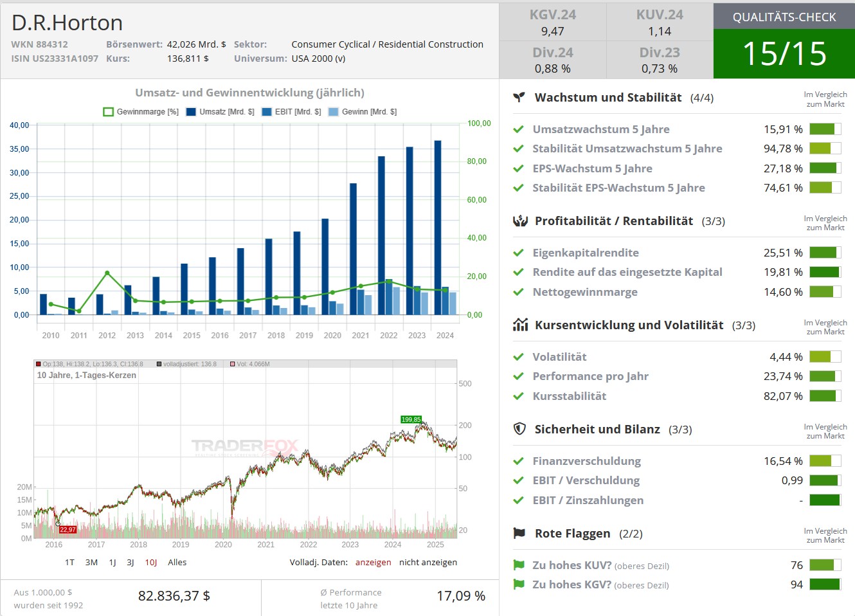Select nicht anzeigen for Volladj. Daten

click(x=428, y=562)
